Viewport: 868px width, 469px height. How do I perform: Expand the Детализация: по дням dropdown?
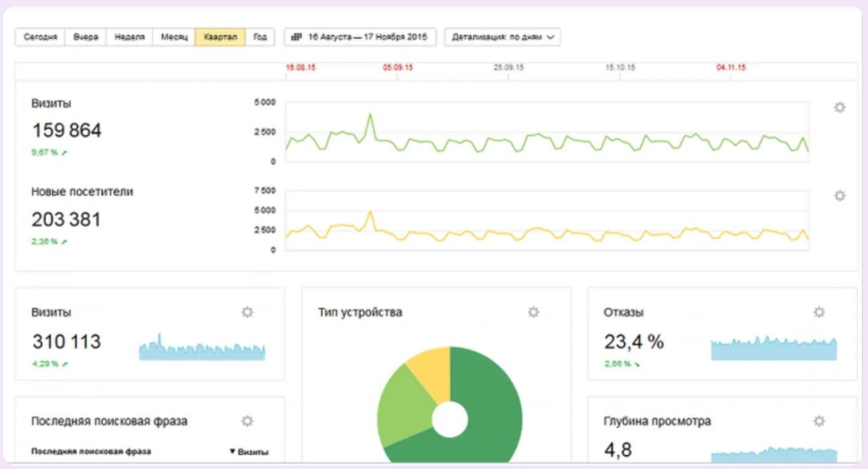[x=502, y=37]
